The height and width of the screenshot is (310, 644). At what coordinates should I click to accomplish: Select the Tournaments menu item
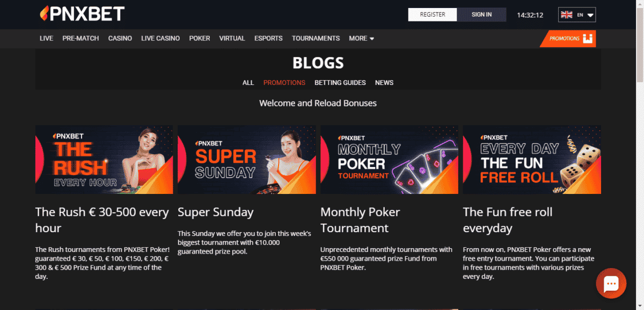(x=316, y=39)
